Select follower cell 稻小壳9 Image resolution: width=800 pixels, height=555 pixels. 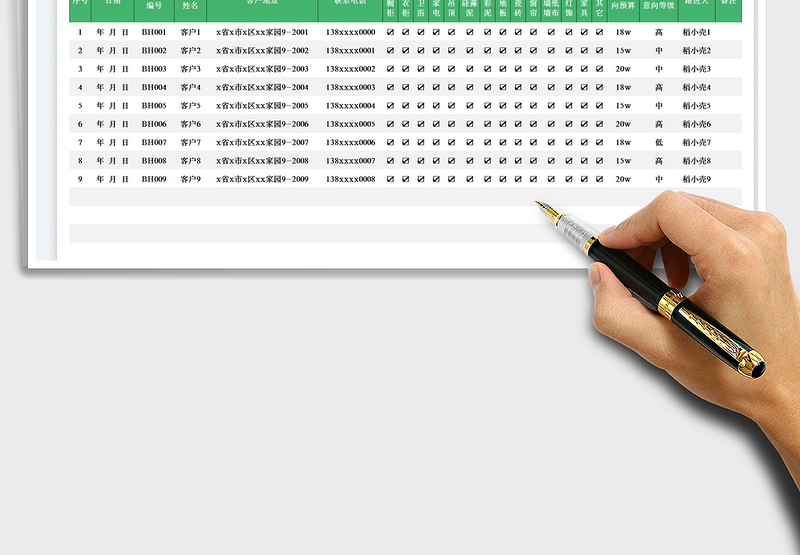[x=696, y=179]
